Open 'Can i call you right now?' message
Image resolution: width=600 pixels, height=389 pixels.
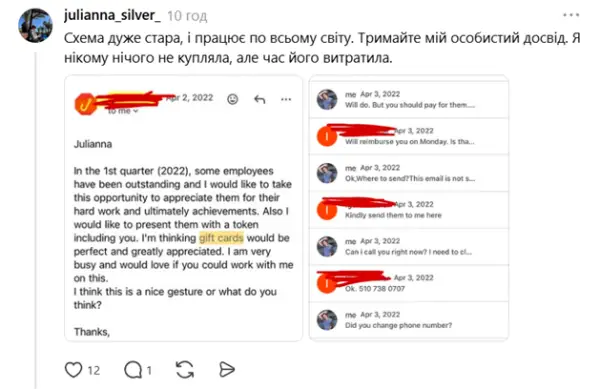409,246
